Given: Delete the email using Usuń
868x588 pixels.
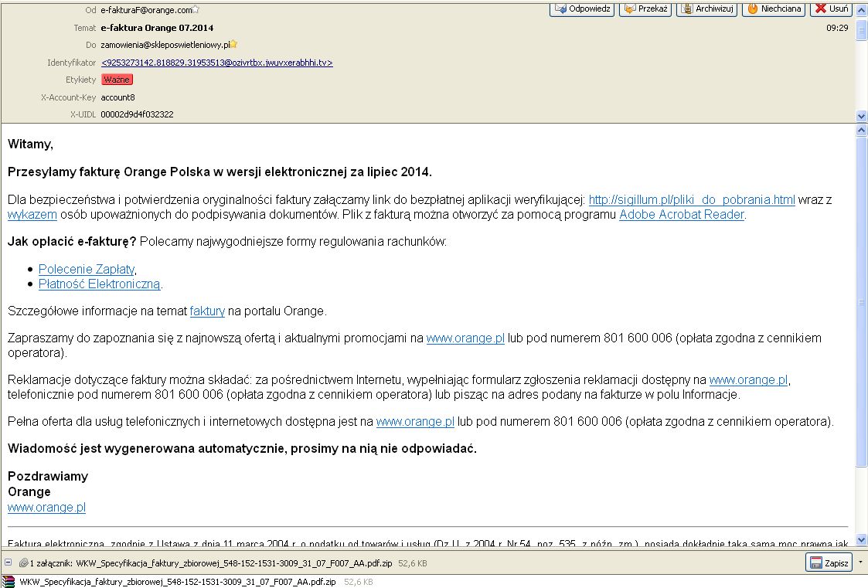Looking at the screenshot, I should coord(832,8).
